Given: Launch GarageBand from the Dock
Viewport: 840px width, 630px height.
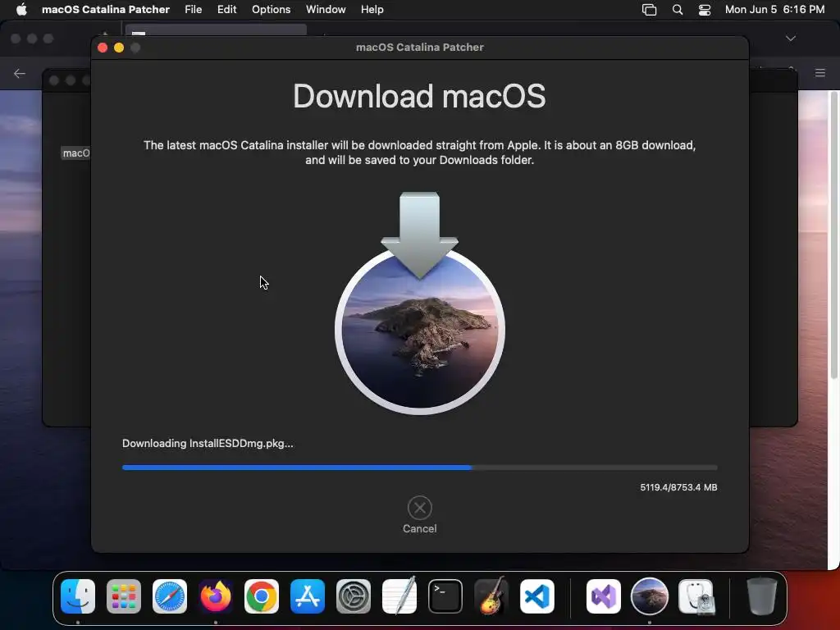Looking at the screenshot, I should [491, 596].
